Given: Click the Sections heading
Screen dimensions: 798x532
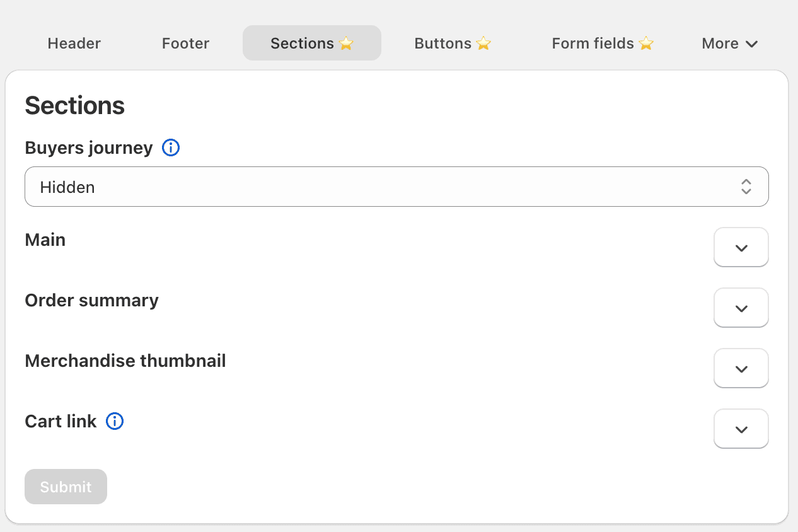Looking at the screenshot, I should click(x=74, y=105).
